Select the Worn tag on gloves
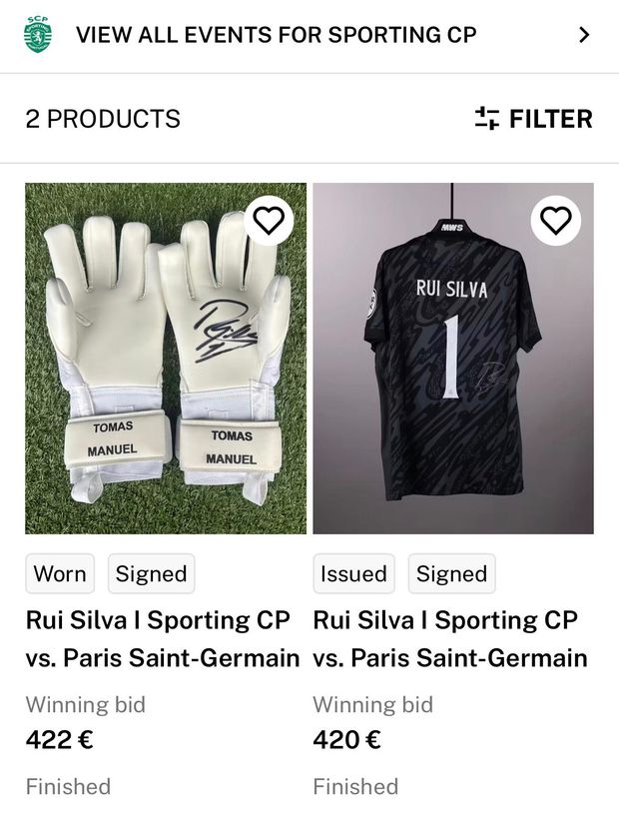The image size is (619, 840). pos(60,573)
